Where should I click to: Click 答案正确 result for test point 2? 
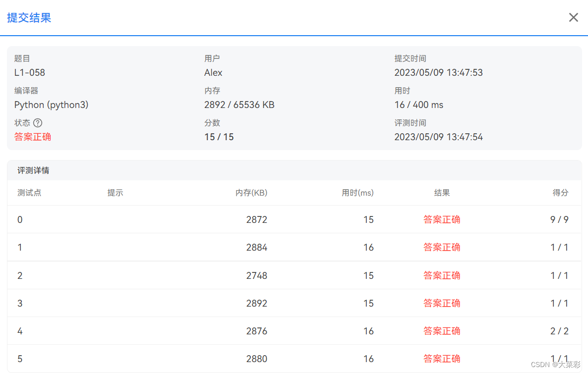(x=442, y=275)
